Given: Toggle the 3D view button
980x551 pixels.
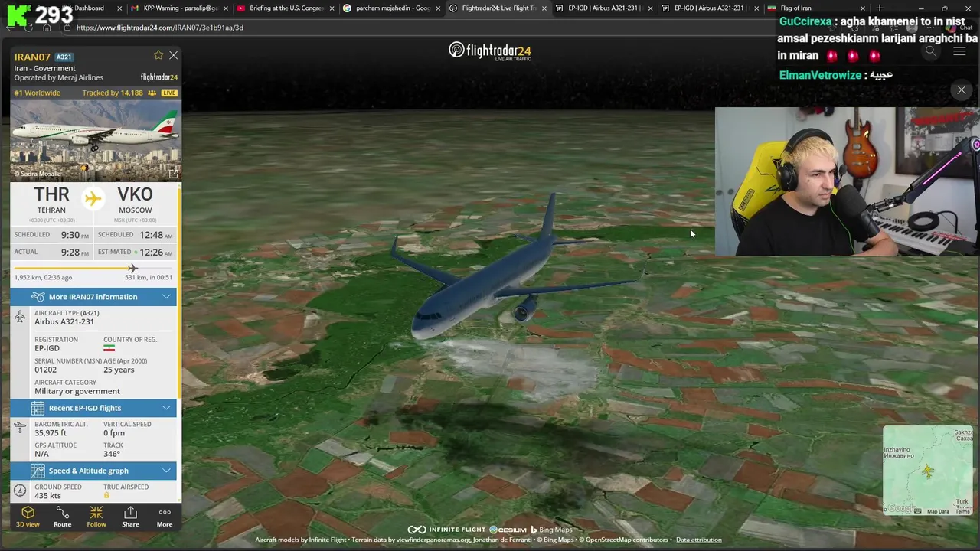Looking at the screenshot, I should 28,517.
